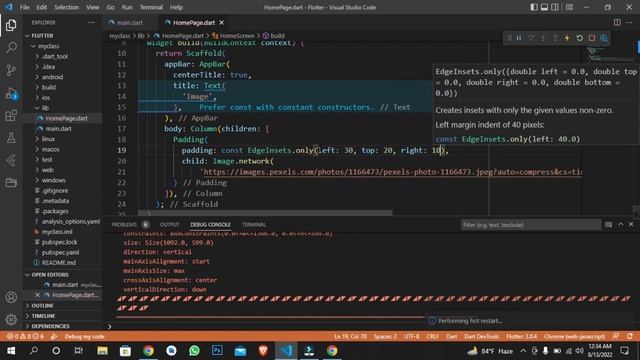Open Run and Debug view
The image size is (640, 360).
[11, 93]
